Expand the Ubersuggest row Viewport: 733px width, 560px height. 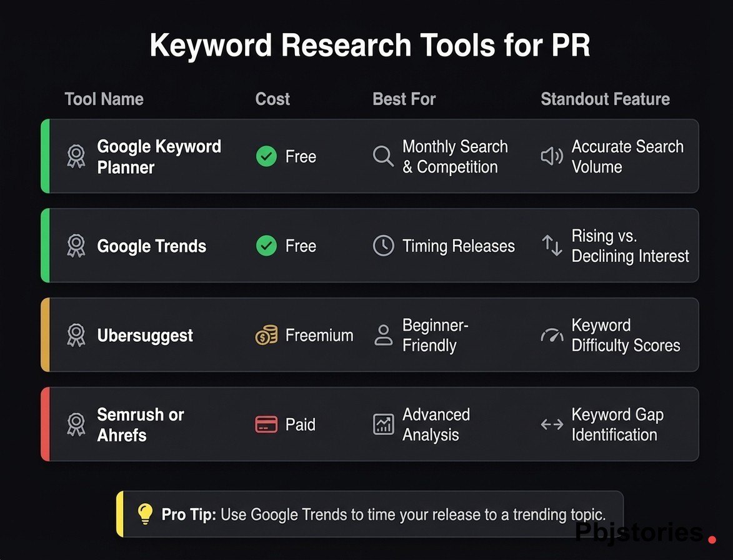[x=369, y=335]
